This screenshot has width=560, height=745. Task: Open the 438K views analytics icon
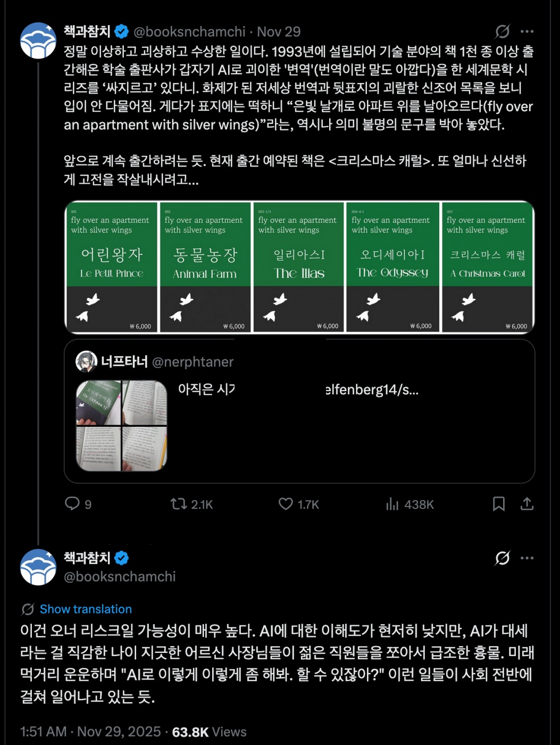coord(392,503)
